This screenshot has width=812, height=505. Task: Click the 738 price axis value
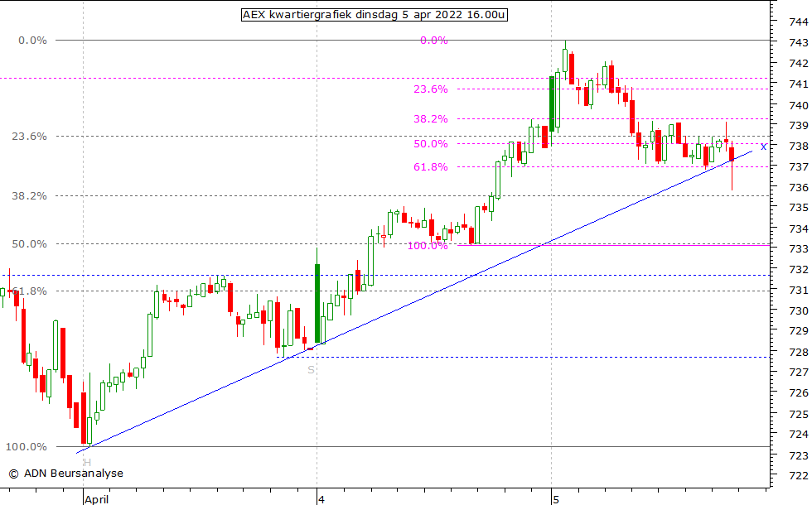pos(799,147)
